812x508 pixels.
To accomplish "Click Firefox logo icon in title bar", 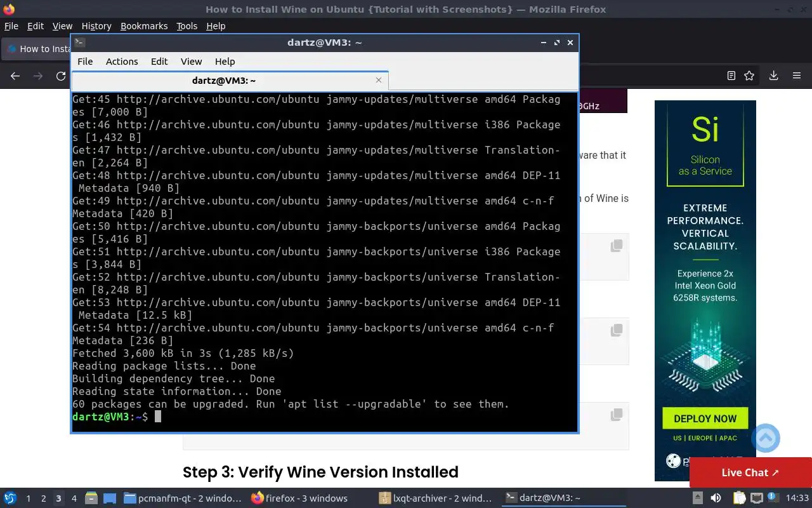I will (x=9, y=9).
